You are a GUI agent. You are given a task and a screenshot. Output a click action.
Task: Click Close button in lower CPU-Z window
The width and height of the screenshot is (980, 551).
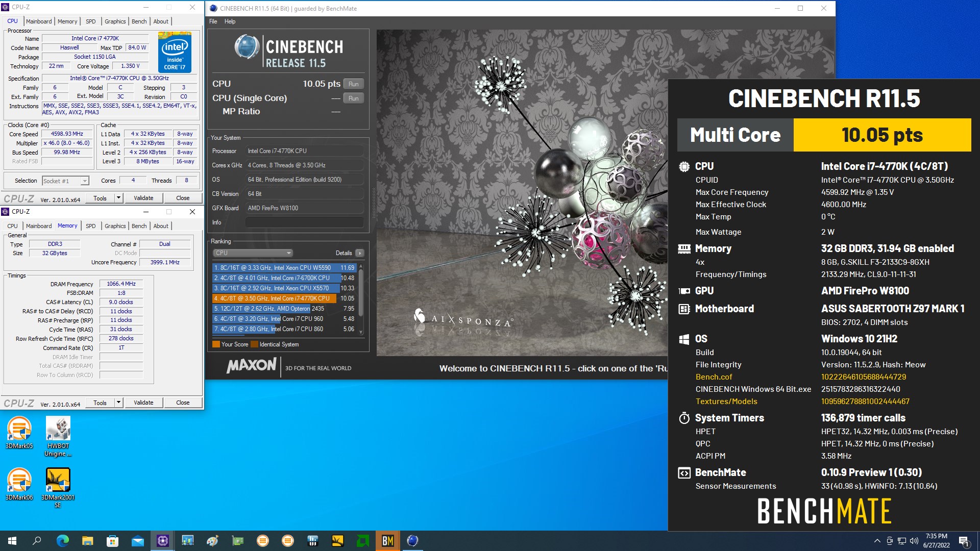point(183,403)
